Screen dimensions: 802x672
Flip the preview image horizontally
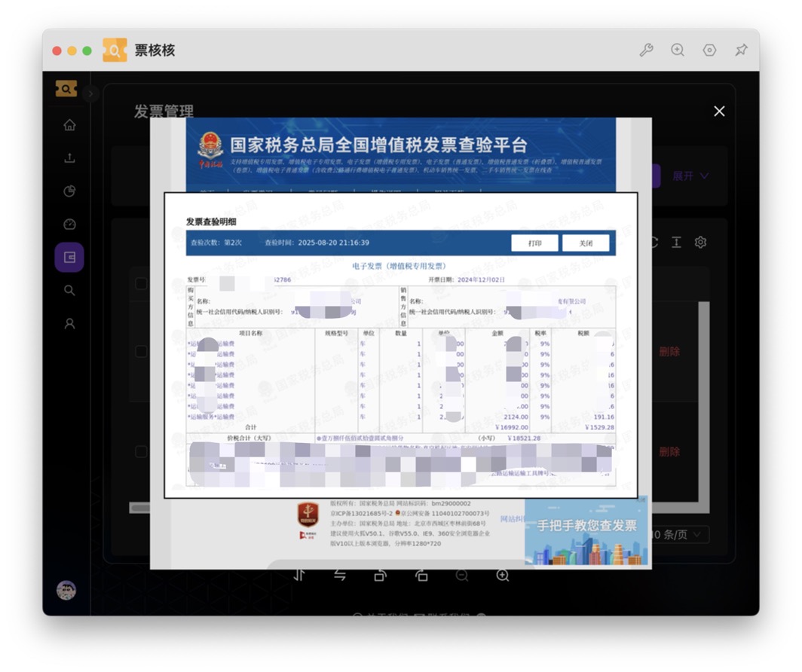point(340,576)
